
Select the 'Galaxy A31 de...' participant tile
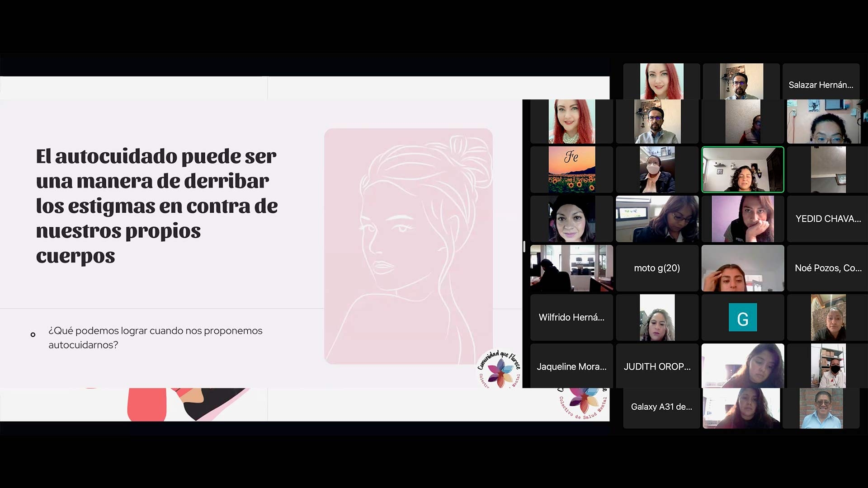(661, 407)
